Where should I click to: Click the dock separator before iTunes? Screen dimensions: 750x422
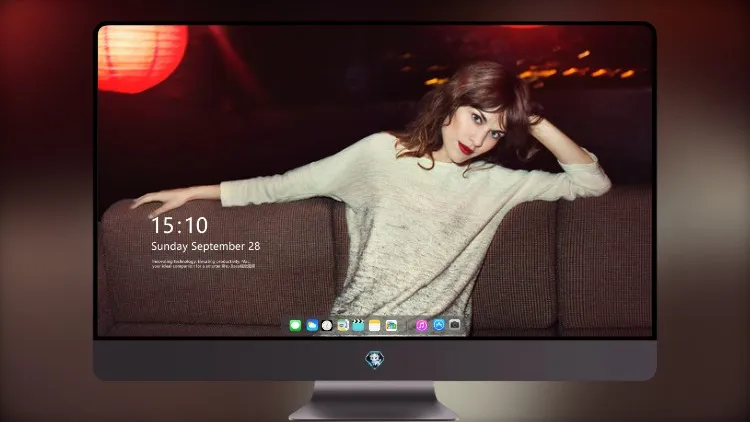pos(408,325)
